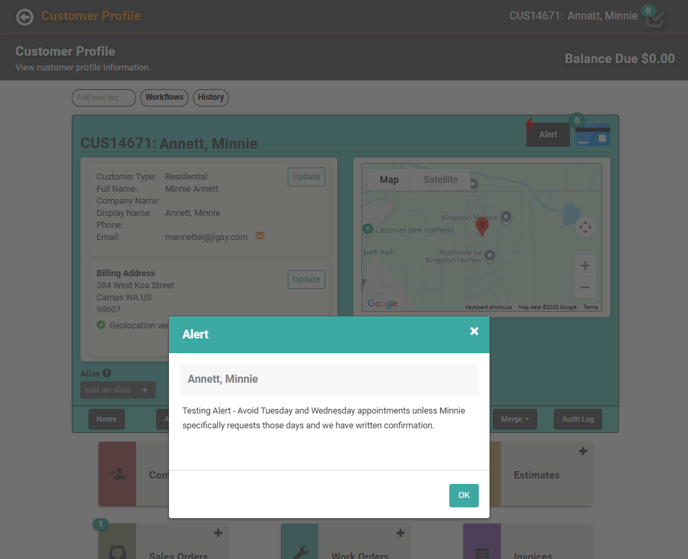This screenshot has height=559, width=688.
Task: Close the Alert dialog with X
Action: (474, 331)
